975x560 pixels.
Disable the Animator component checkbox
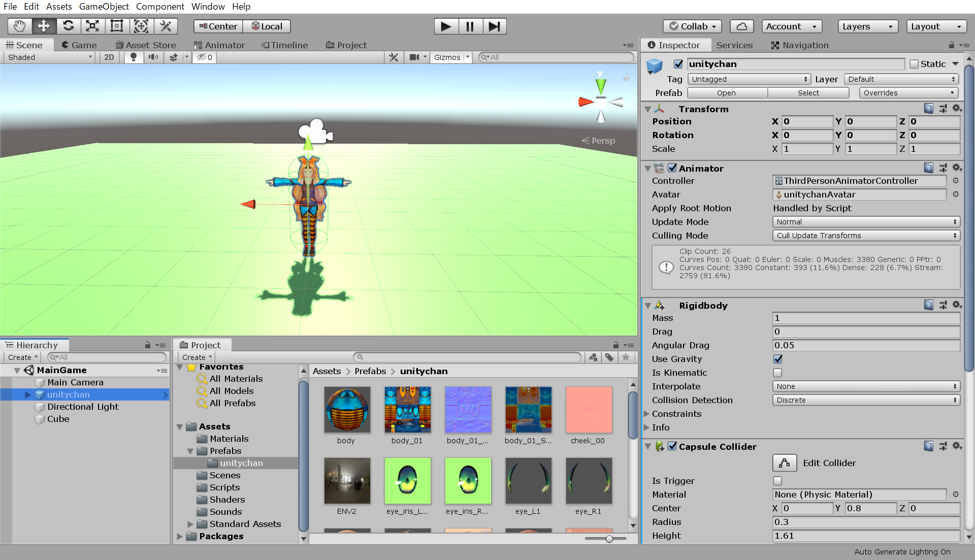(672, 168)
